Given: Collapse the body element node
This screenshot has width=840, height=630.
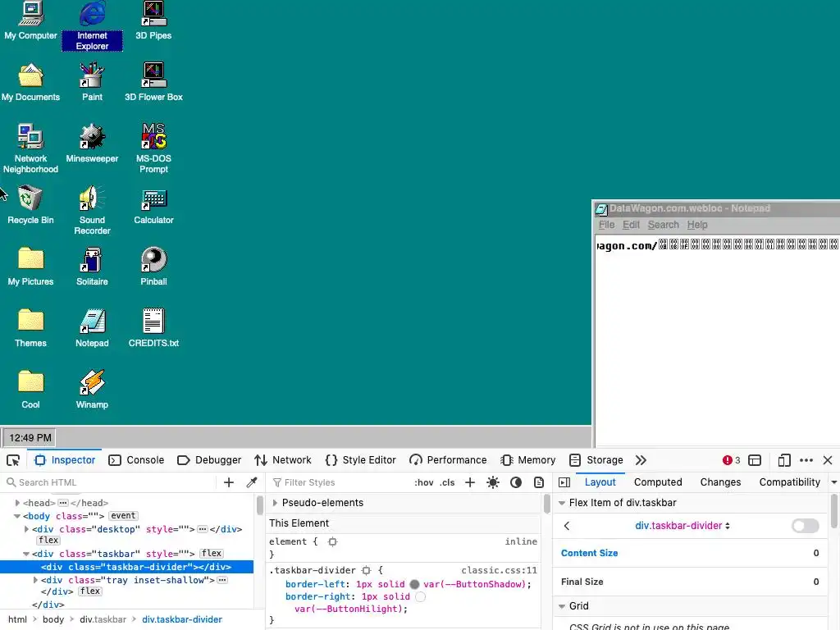Looking at the screenshot, I should [x=17, y=516].
